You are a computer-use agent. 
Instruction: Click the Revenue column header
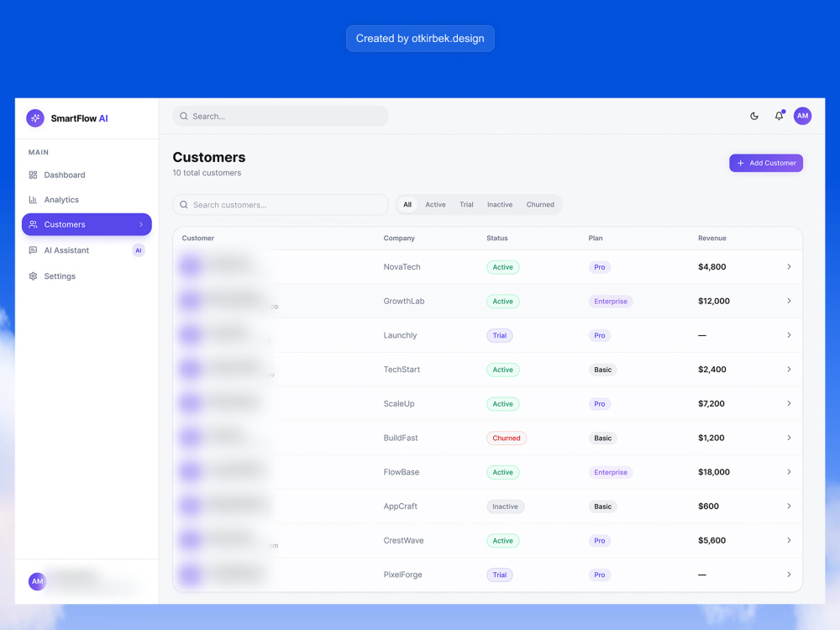pos(712,239)
